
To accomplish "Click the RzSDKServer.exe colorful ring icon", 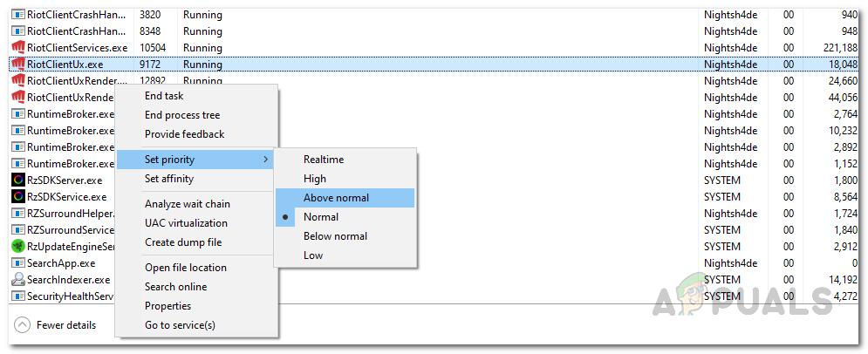I will click(17, 180).
